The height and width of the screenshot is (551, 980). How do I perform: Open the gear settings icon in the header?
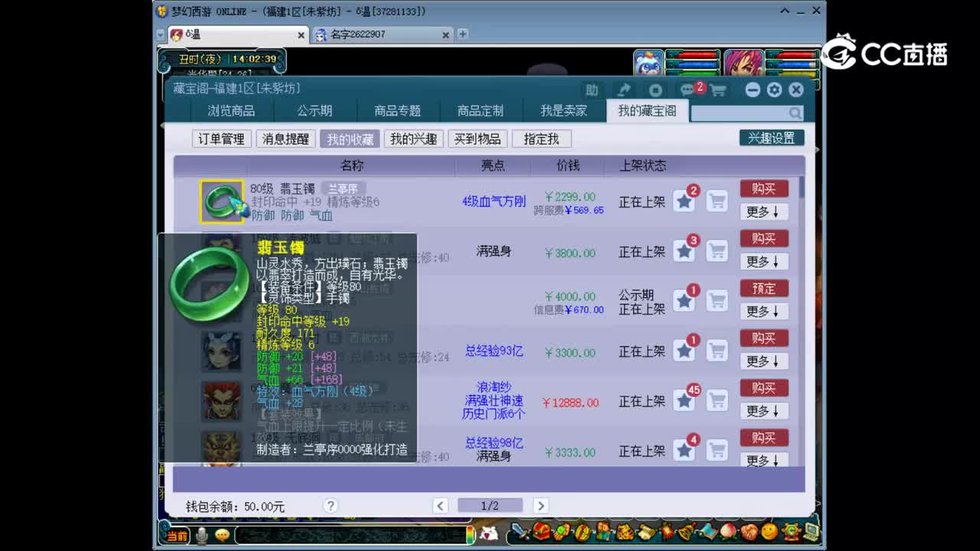click(774, 90)
